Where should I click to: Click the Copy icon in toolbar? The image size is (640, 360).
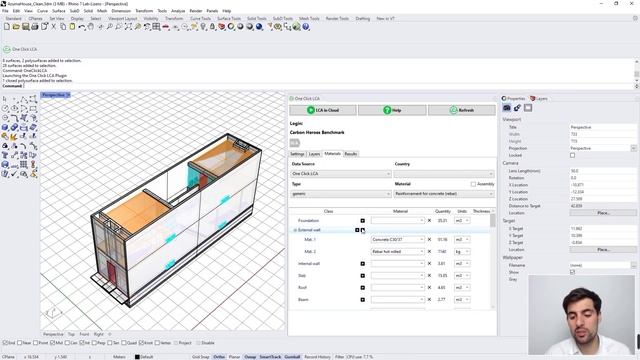pyautogui.click(x=63, y=27)
